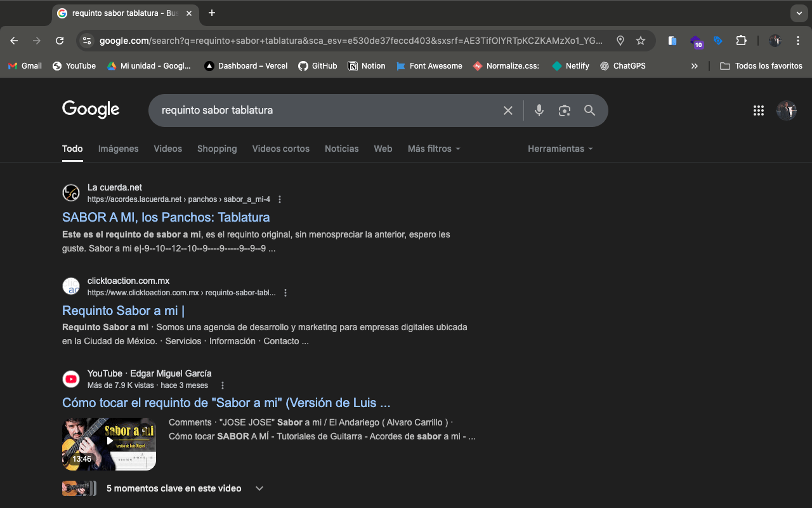Open a new browser tab
Screen dimensions: 812x508
212,13
